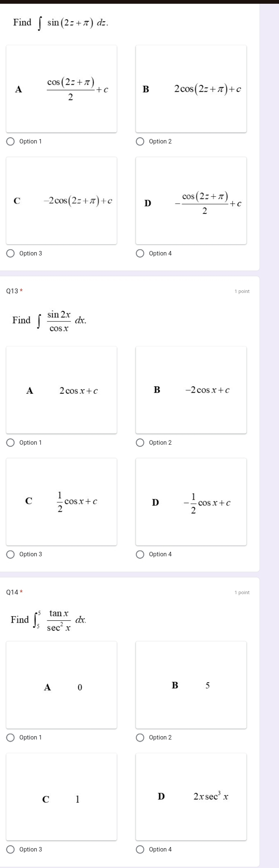Click Q13 answer card A: 2cos x + c

(61, 390)
